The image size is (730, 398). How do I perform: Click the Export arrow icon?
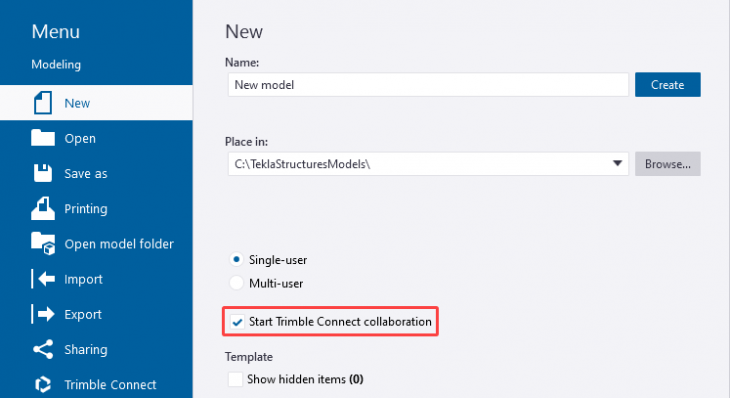coord(43,314)
